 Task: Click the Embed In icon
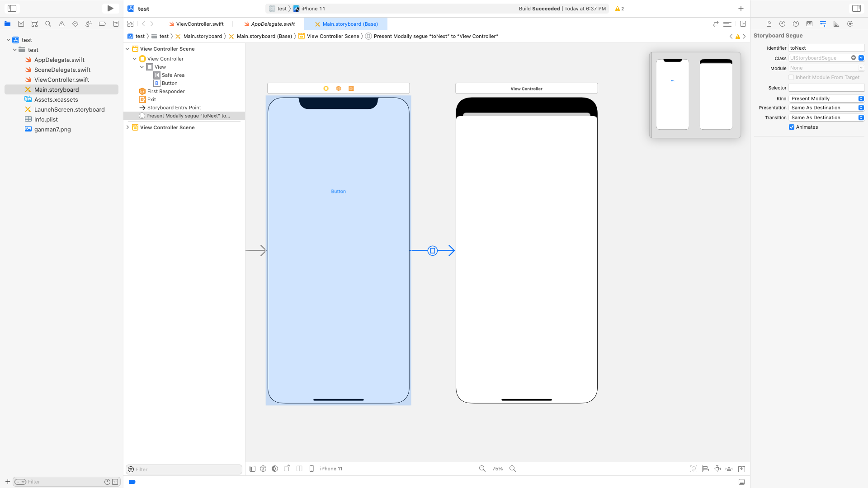point(741,469)
